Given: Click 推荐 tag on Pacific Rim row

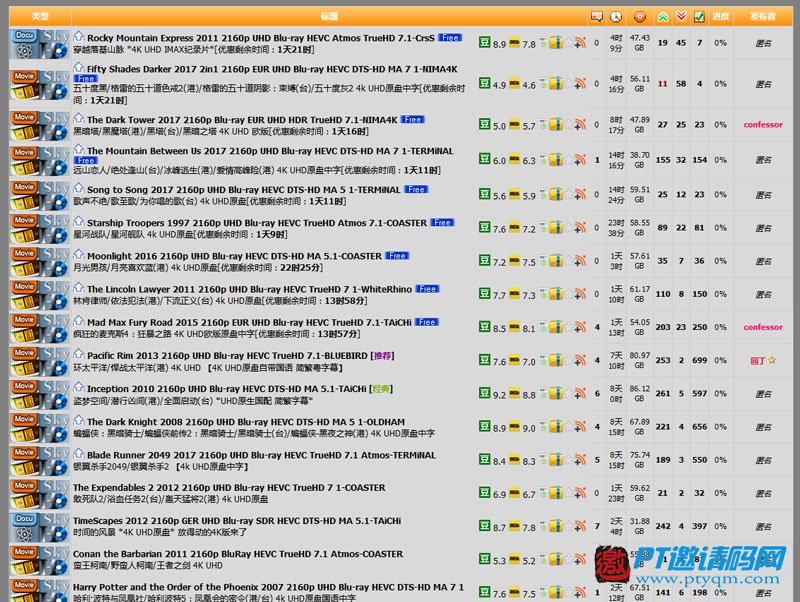Looking at the screenshot, I should point(383,356).
